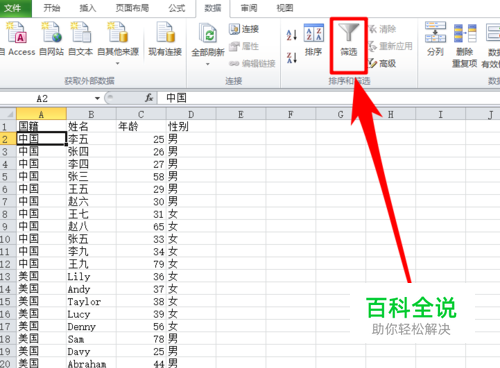Screen dimensions: 500x368
Task: Switch to Review (审阅) tab
Action: pyautogui.click(x=249, y=8)
